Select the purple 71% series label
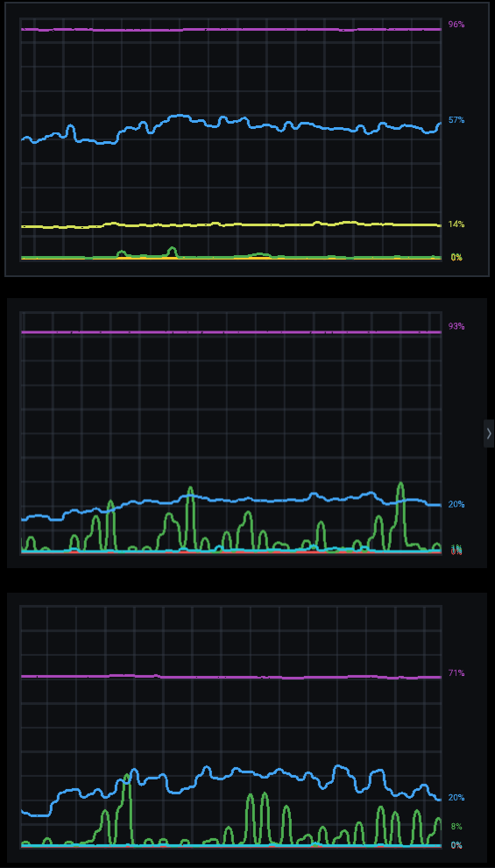The width and height of the screenshot is (495, 868). (456, 673)
